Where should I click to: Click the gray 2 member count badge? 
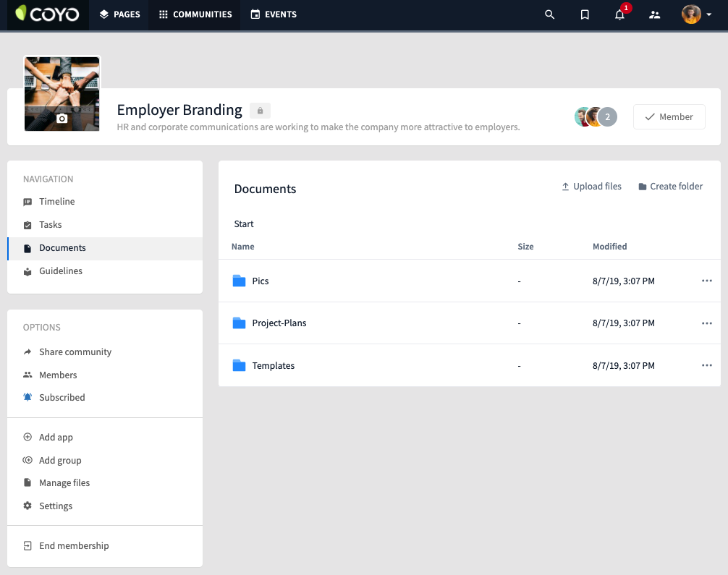(607, 117)
